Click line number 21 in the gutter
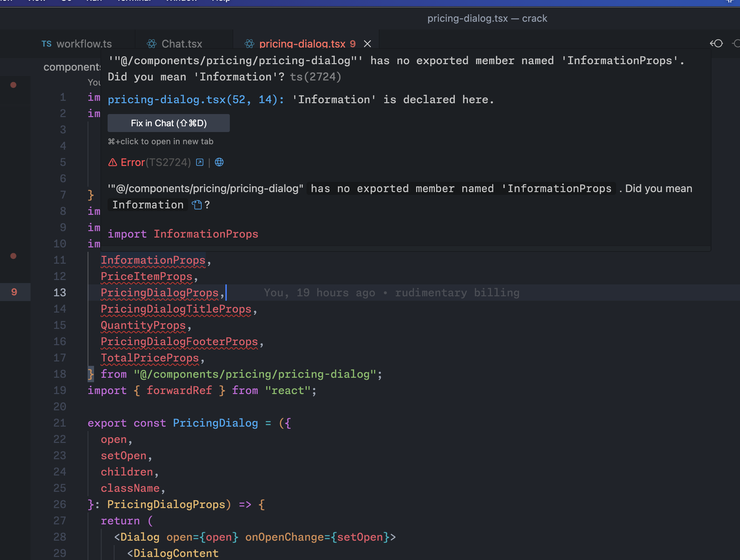 click(60, 423)
